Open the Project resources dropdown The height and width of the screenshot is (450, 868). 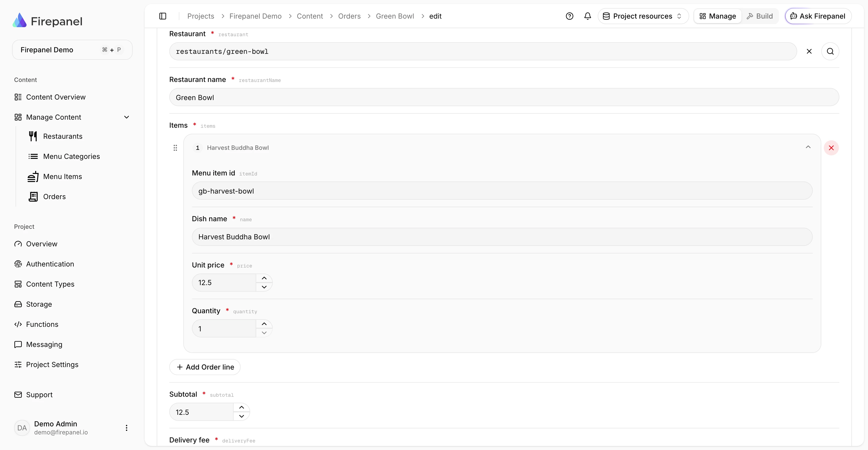click(643, 16)
